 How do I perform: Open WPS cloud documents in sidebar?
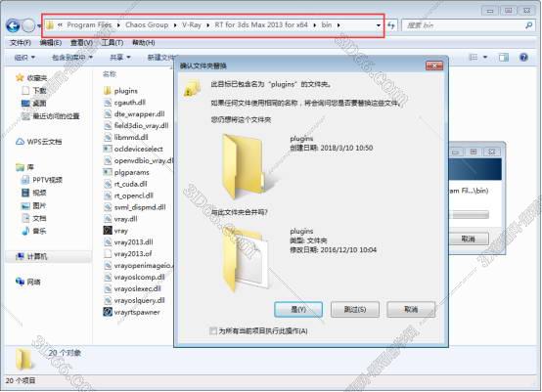pos(39,142)
